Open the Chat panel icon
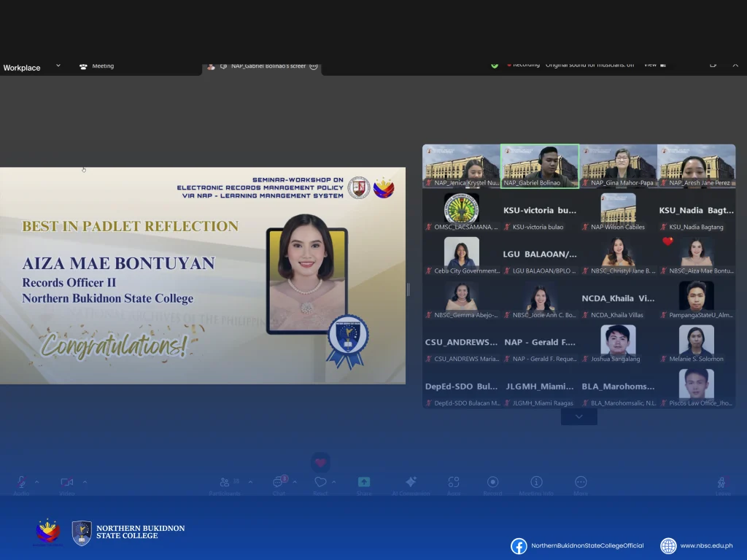 [279, 483]
